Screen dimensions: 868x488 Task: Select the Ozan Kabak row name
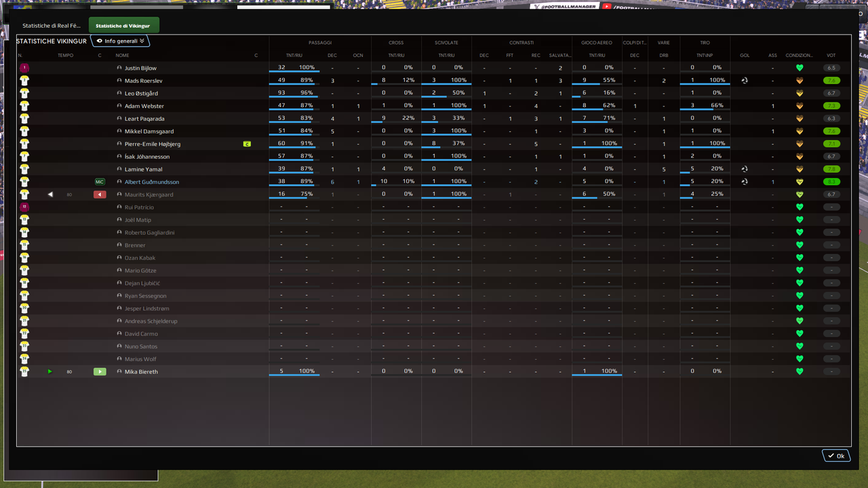[140, 258]
